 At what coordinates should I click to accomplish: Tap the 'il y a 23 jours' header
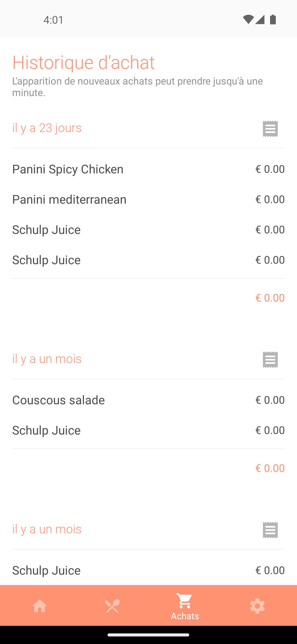pyautogui.click(x=47, y=128)
